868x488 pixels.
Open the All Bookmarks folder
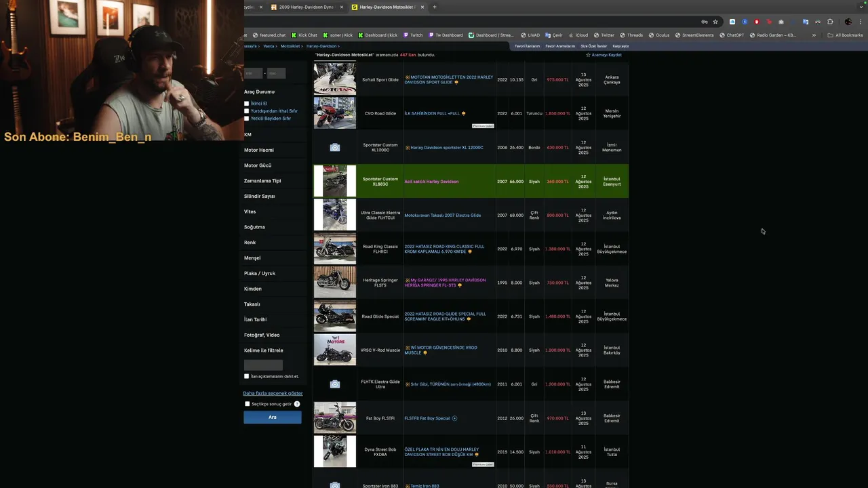(845, 35)
